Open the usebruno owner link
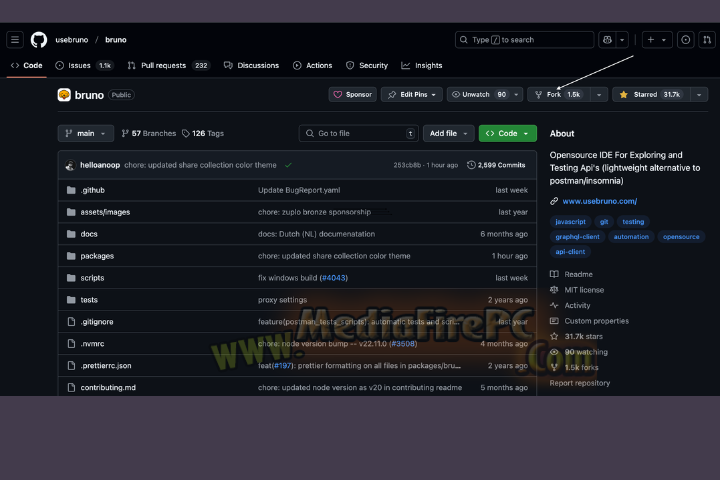Image resolution: width=720 pixels, height=480 pixels. (72, 40)
